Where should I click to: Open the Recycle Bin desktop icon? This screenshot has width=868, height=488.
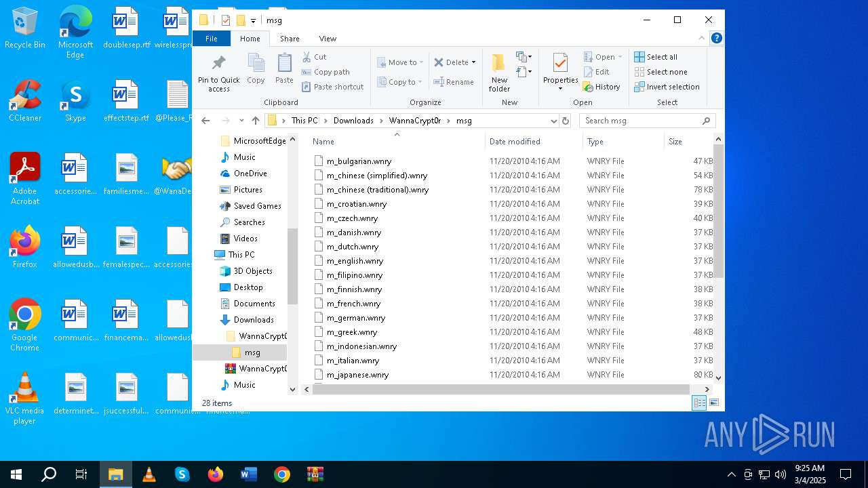[25, 29]
